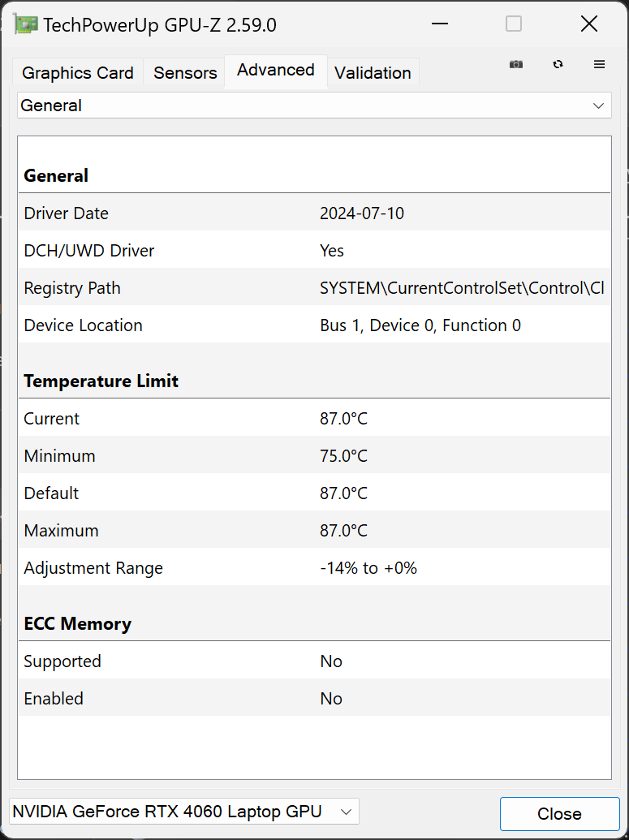Viewport: 629px width, 840px height.
Task: Switch to the Sensors tab
Action: (184, 72)
